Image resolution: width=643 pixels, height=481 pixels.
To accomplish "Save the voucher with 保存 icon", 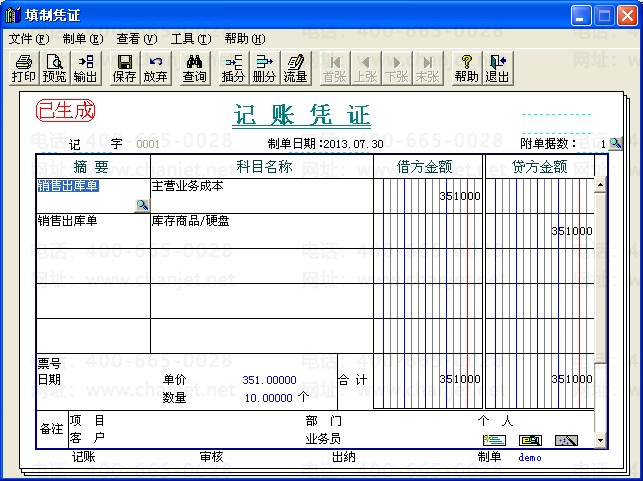I will pyautogui.click(x=125, y=68).
